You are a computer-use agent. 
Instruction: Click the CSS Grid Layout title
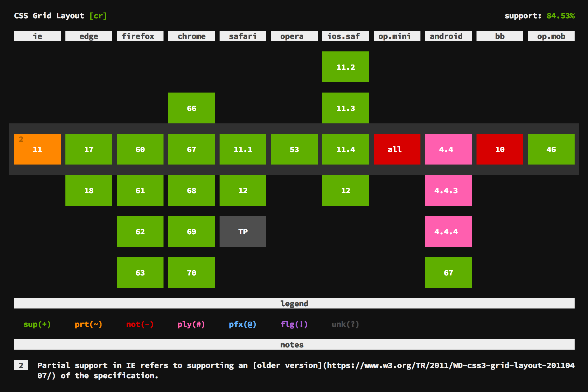[49, 16]
